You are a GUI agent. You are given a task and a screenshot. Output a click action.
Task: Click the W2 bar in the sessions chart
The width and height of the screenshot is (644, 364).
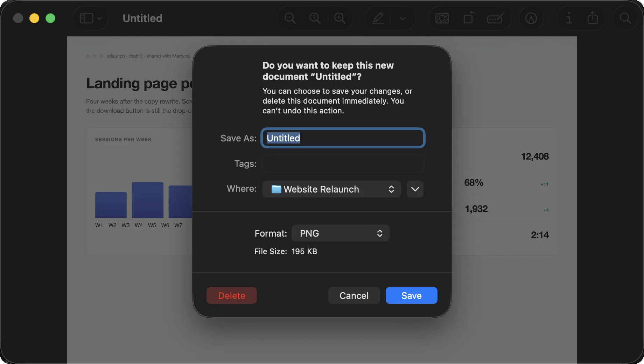[147, 200]
